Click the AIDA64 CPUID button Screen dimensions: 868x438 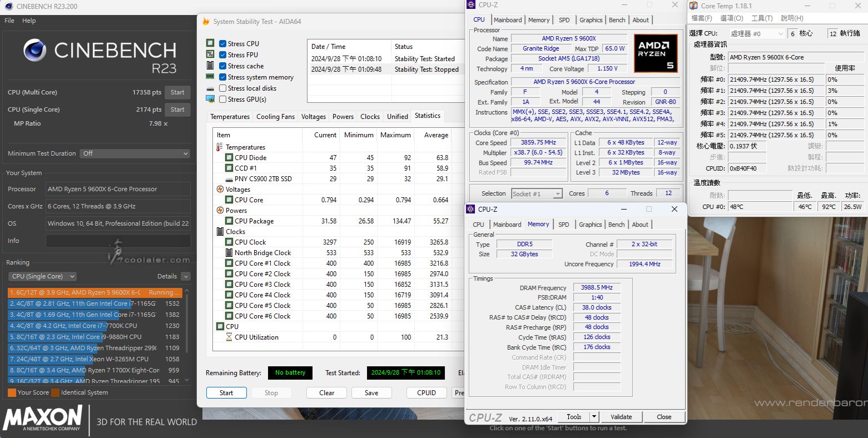(x=426, y=393)
